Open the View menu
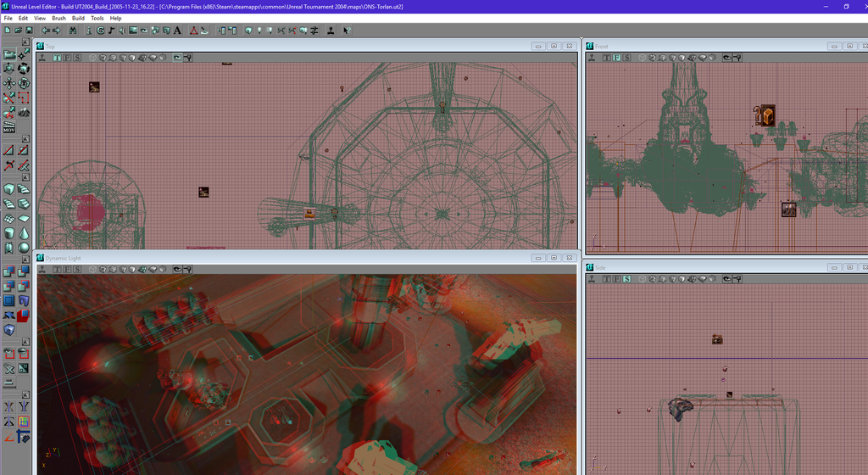 [40, 19]
